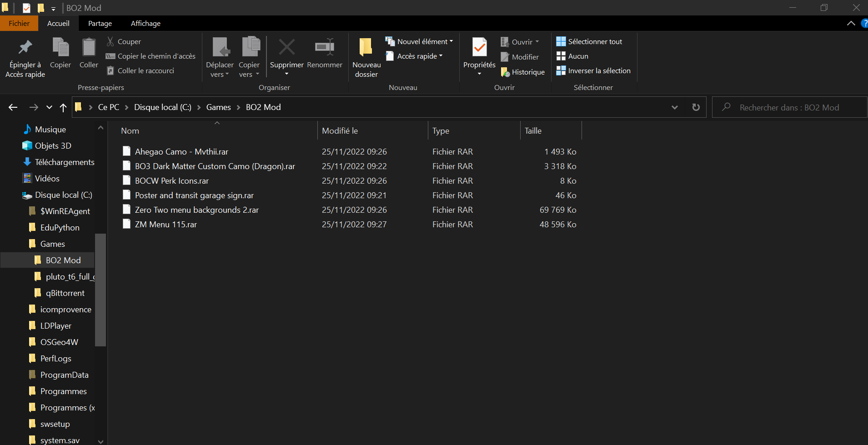The image size is (868, 445).
Task: Click Sélectionner tout
Action: (589, 41)
